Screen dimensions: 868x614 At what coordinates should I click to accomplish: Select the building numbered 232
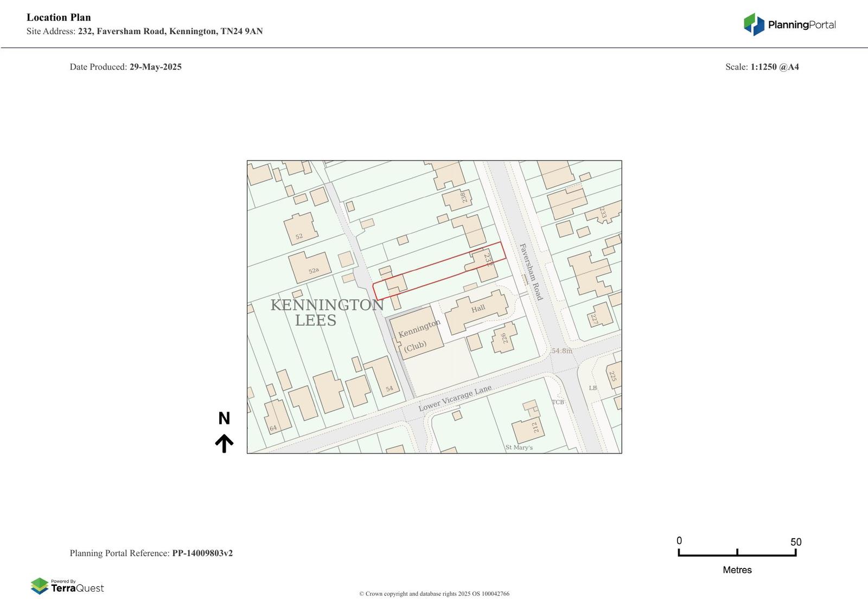pyautogui.click(x=482, y=264)
